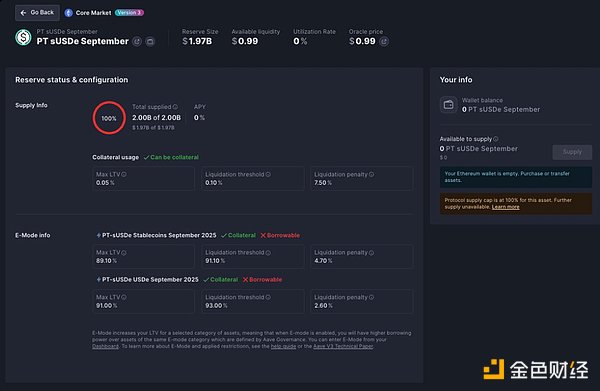Viewport: 600px width, 391px height.
Task: Click the Liquidation penalty info icon under Collateral usage
Action: pyautogui.click(x=372, y=174)
